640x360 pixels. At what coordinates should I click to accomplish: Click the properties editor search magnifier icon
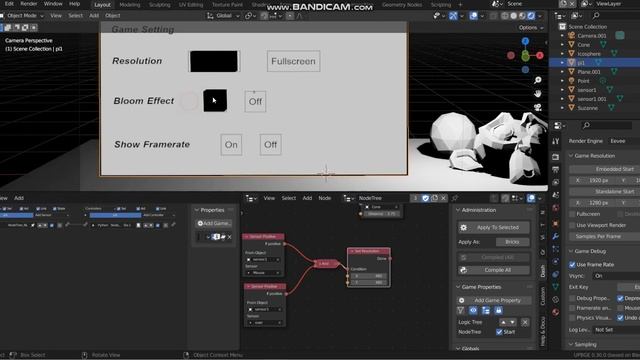[x=586, y=125]
